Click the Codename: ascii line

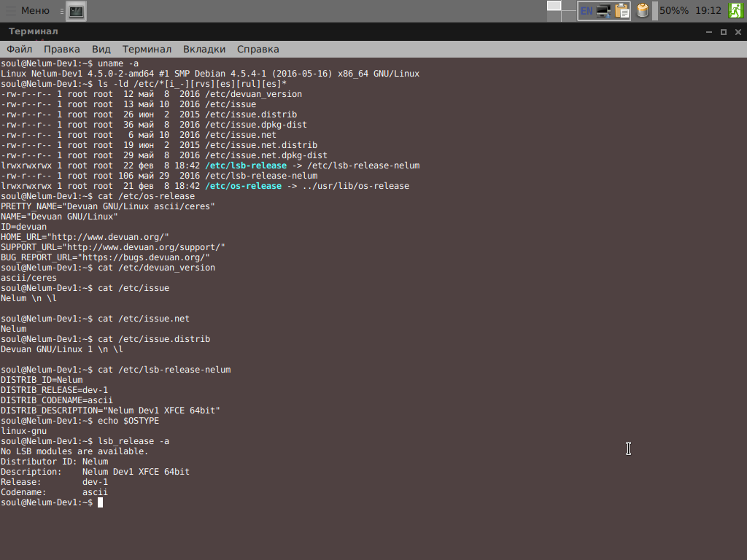[x=54, y=492]
